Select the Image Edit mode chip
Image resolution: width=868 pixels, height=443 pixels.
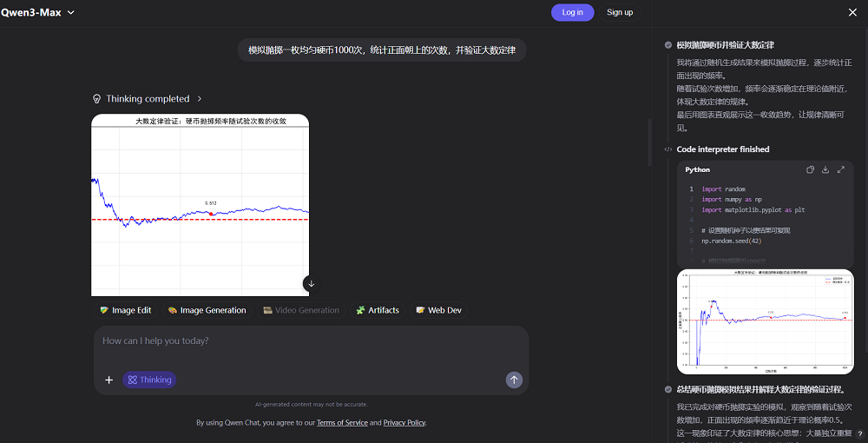(x=125, y=310)
